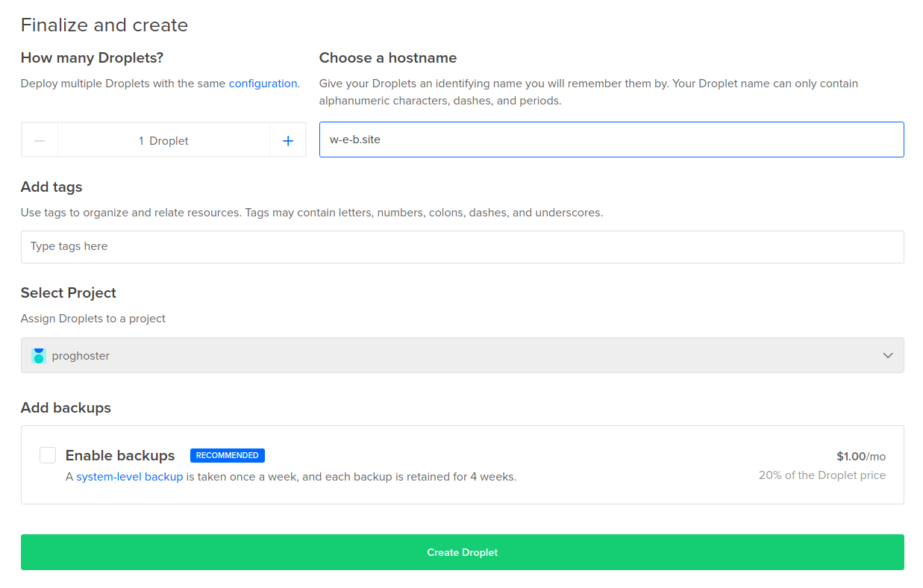Screen dimensions: 923x588
Task: Click the RECOMMENDED badge
Action: coord(227,455)
